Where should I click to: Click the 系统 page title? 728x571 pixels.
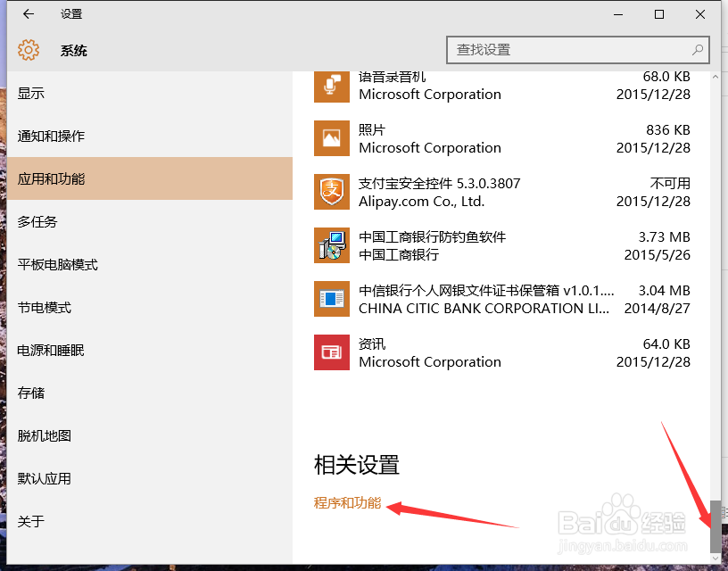[x=74, y=50]
